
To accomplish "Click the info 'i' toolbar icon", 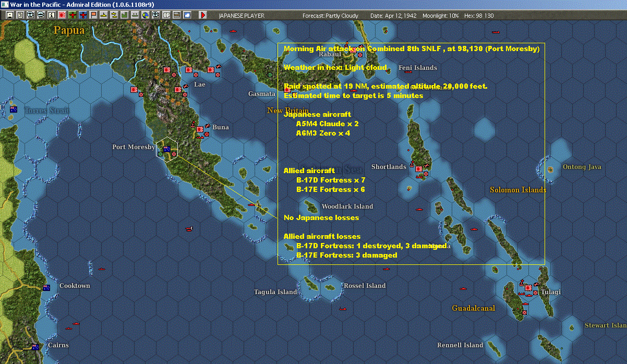I will (51, 15).
